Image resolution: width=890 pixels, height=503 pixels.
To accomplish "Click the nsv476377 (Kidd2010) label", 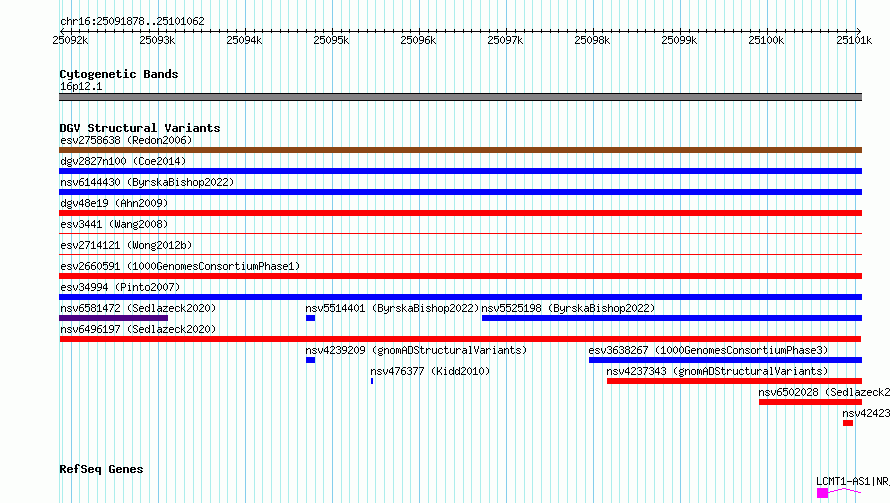I will pyautogui.click(x=430, y=371).
